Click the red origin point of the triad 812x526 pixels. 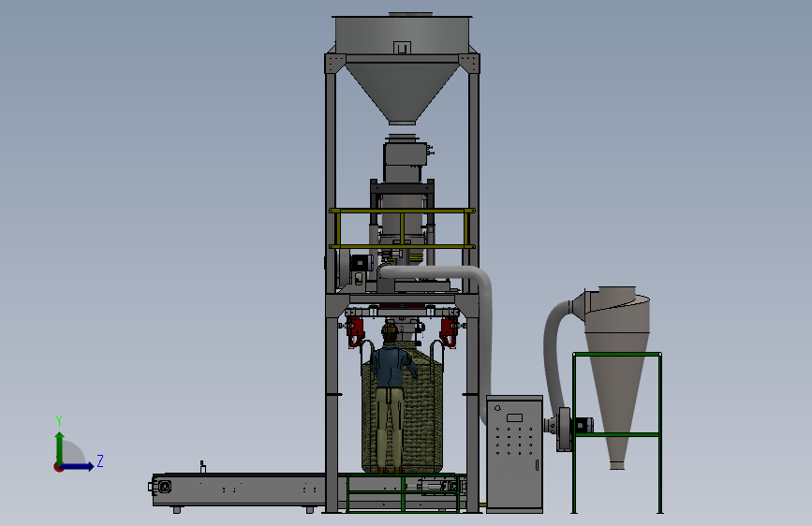58,467
